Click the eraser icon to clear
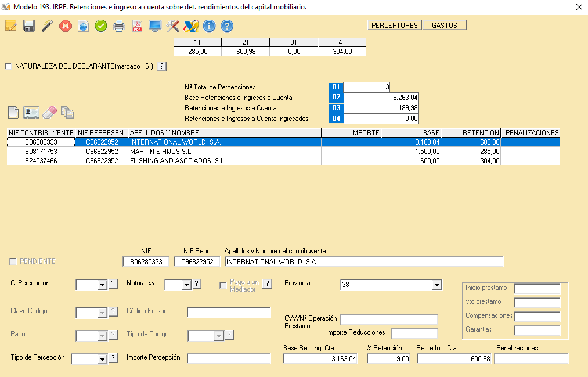The image size is (588, 377). tap(49, 113)
